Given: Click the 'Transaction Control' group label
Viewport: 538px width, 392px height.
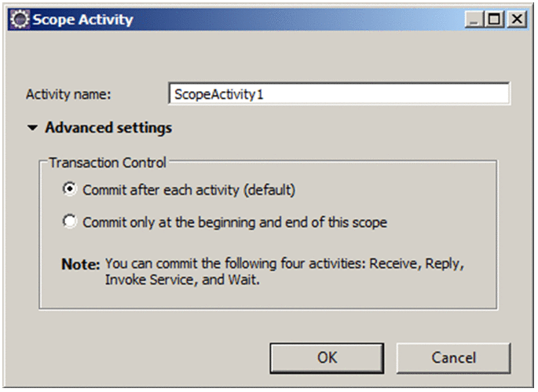Looking at the screenshot, I should (x=108, y=163).
